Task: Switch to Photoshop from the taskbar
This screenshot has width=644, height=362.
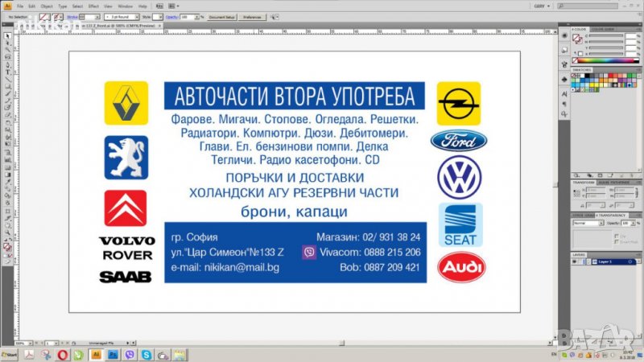Action: [112, 354]
